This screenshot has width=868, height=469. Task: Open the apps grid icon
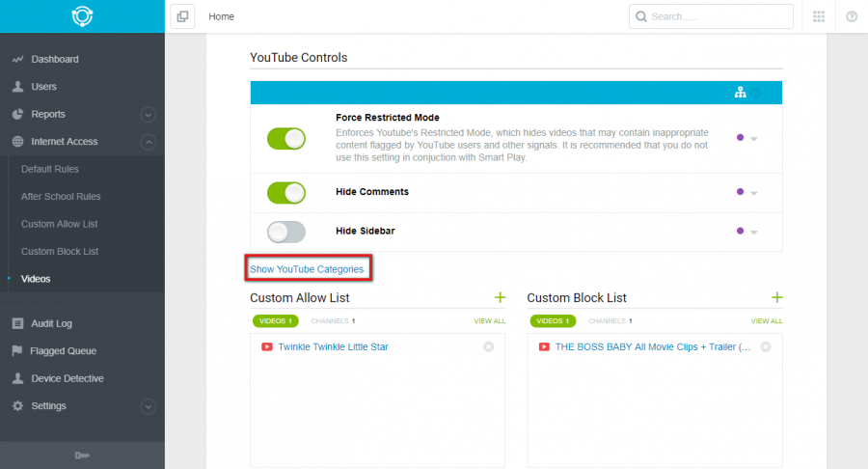[819, 16]
